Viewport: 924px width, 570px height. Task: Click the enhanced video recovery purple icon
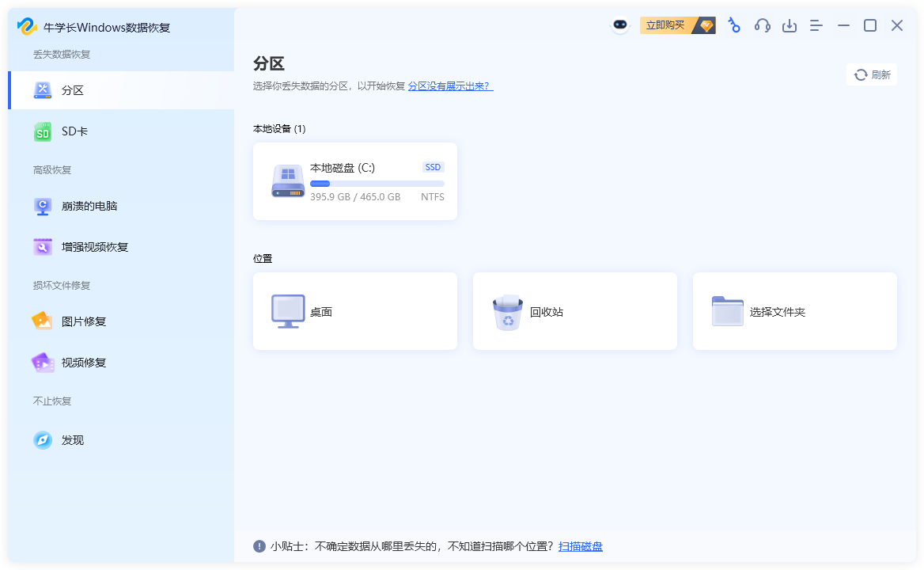(x=43, y=247)
